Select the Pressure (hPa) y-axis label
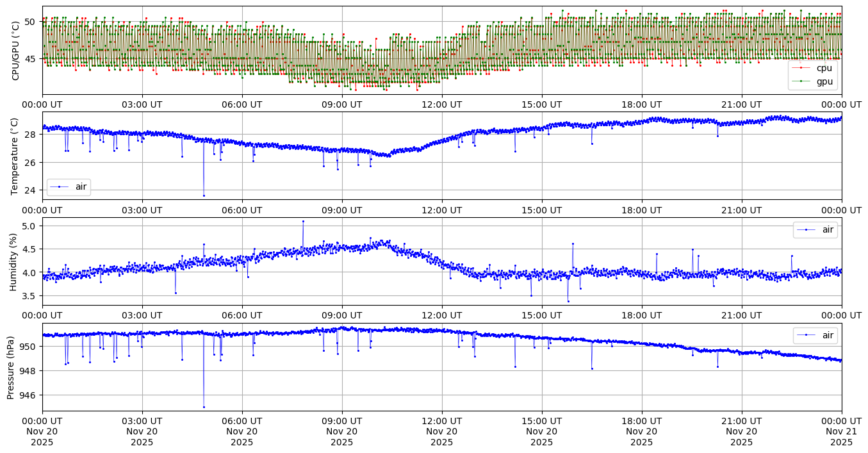Image resolution: width=868 pixels, height=453 pixels. point(12,367)
